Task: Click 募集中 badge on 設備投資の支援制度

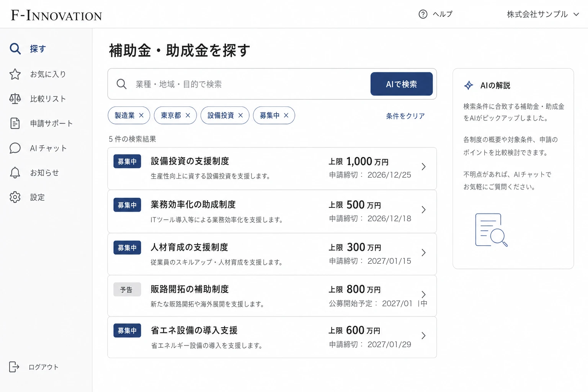Action: pos(127,161)
